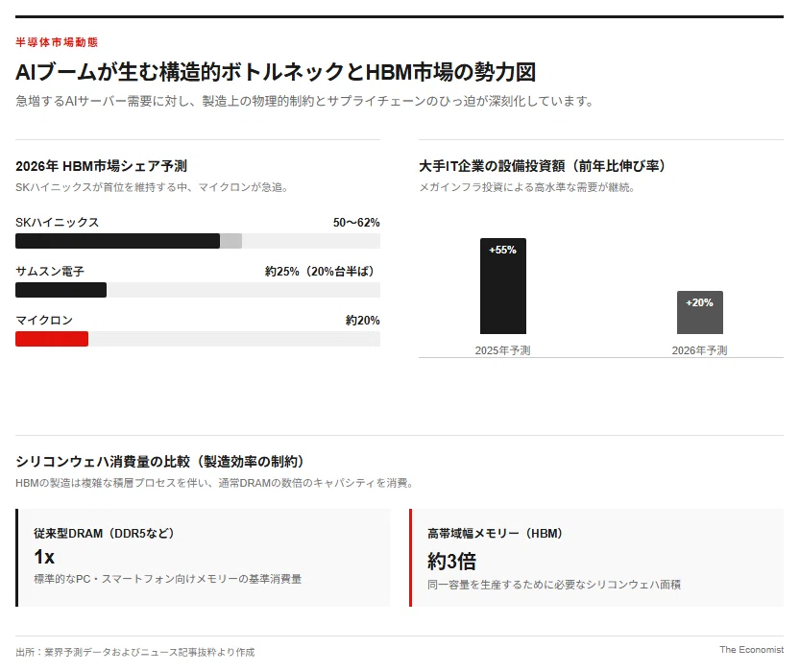The image size is (800, 672).
Task: Select the 1x value in DRAM card
Action: pyautogui.click(x=44, y=557)
